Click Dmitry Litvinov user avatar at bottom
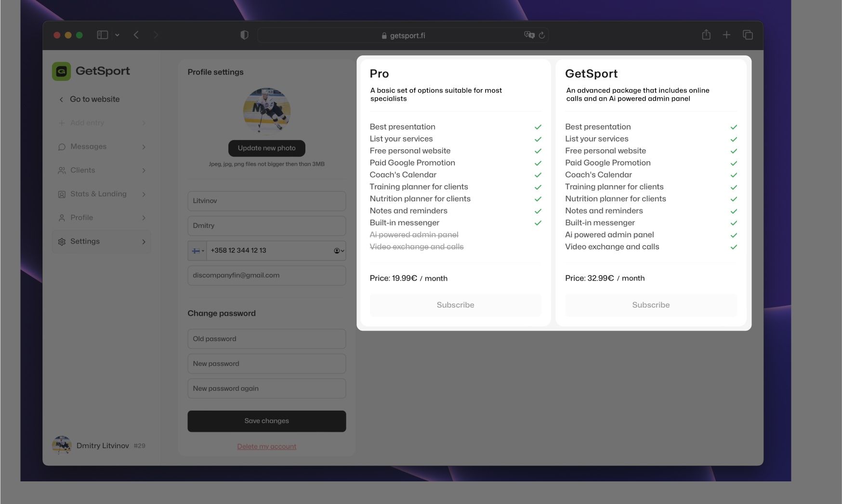This screenshot has width=842, height=504. 62,445
